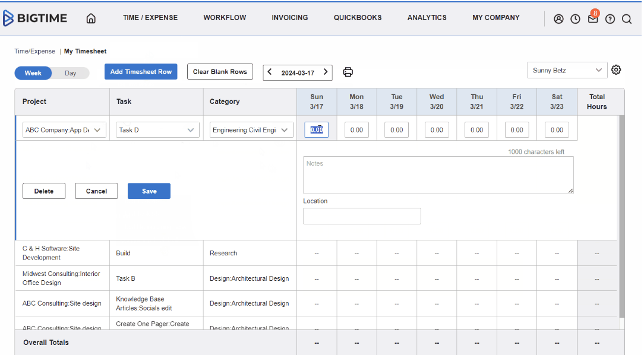Click the Thu 3/21 hours field
Screen dimensions: 644x355
click(x=476, y=129)
